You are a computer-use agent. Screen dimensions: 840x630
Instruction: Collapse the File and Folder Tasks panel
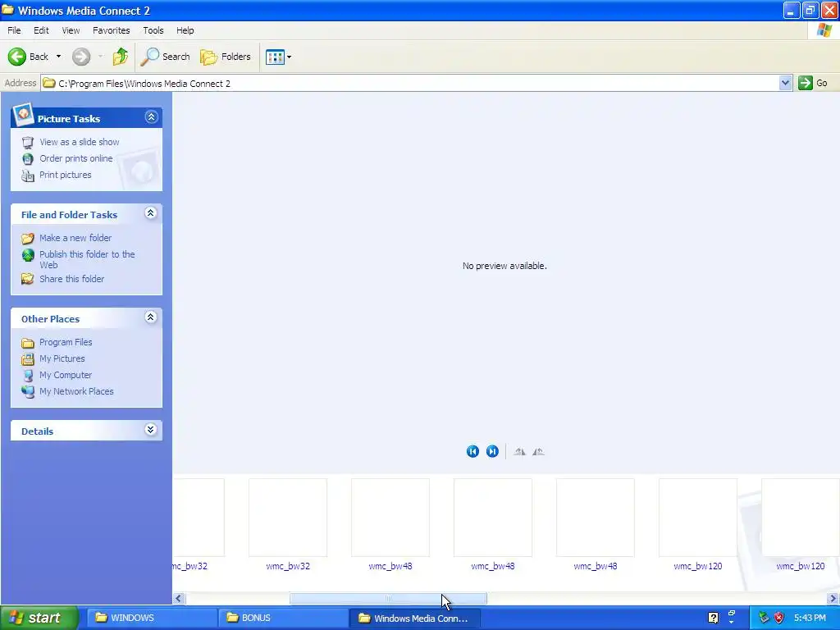[x=151, y=213]
